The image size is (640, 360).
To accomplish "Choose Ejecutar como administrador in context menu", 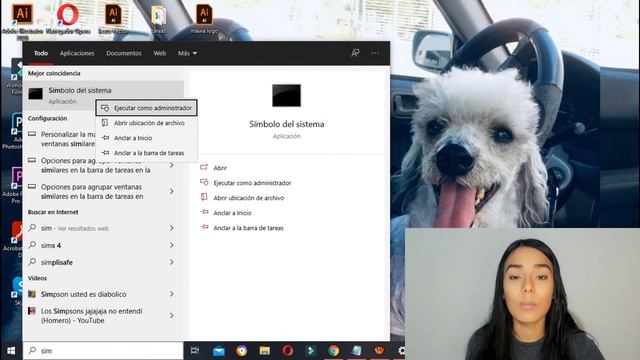I will (147, 108).
